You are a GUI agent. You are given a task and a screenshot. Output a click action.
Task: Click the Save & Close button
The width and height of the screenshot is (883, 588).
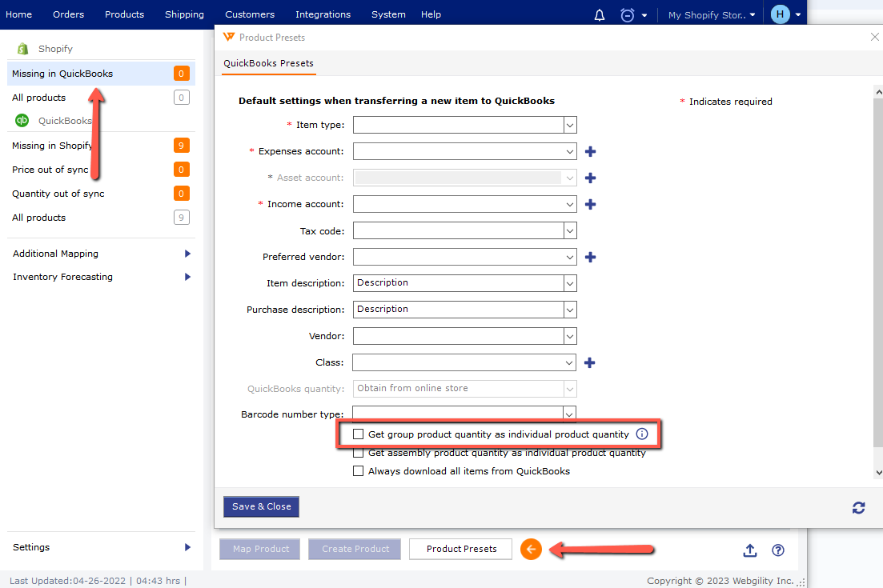pos(261,506)
